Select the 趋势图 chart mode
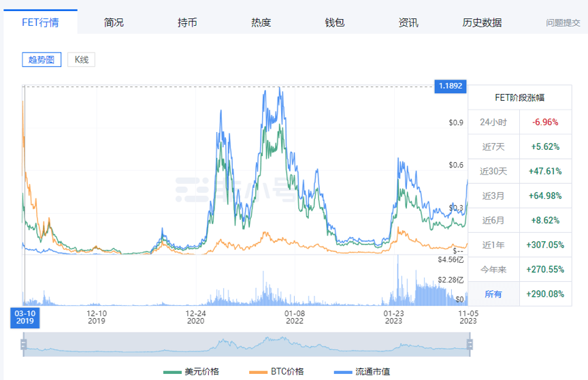This screenshot has width=588, height=380. coord(41,60)
